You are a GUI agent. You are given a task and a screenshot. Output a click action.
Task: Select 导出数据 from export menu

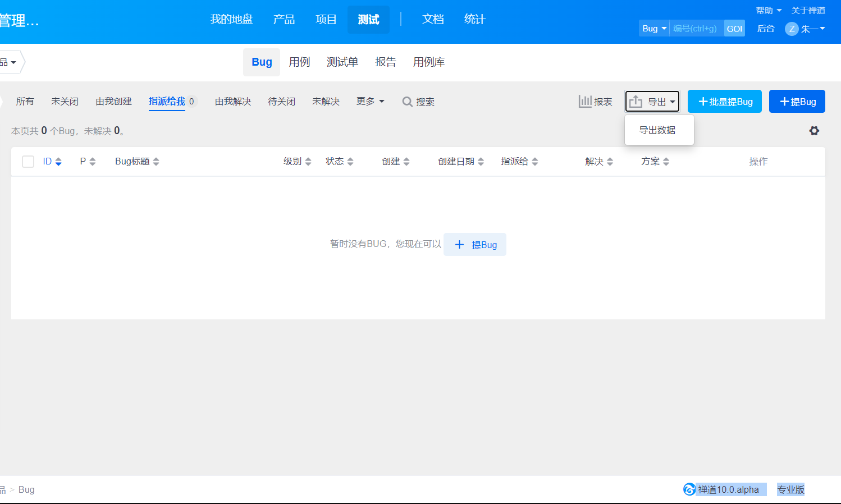(657, 130)
